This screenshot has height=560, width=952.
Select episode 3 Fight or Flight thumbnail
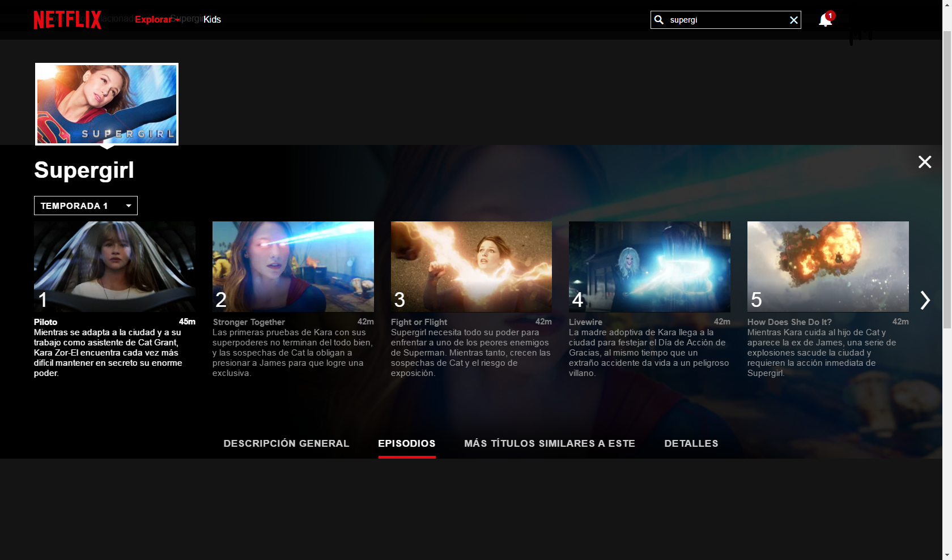(471, 266)
